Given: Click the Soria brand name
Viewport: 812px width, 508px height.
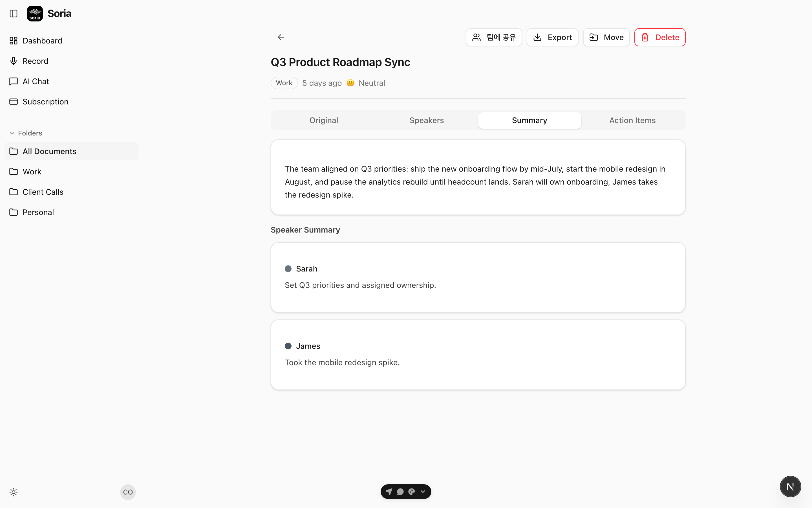Looking at the screenshot, I should click(59, 14).
